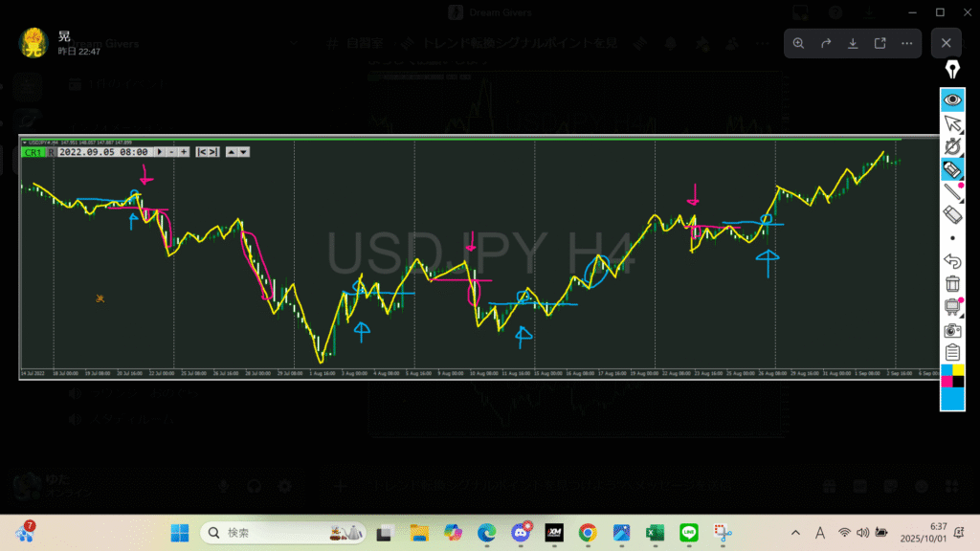This screenshot has width=980, height=551.
Task: Pick the color palette swatch in annotation toolbar
Action: [952, 386]
